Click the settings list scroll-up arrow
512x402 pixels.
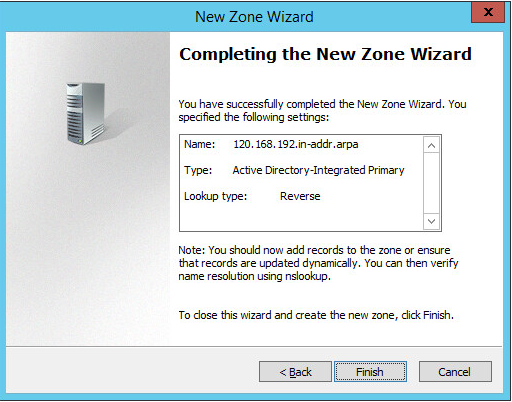coord(431,146)
